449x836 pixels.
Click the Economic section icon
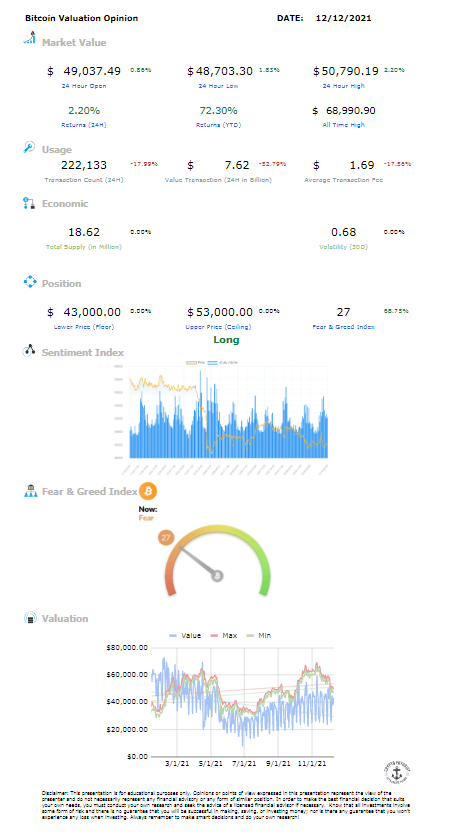(29, 203)
